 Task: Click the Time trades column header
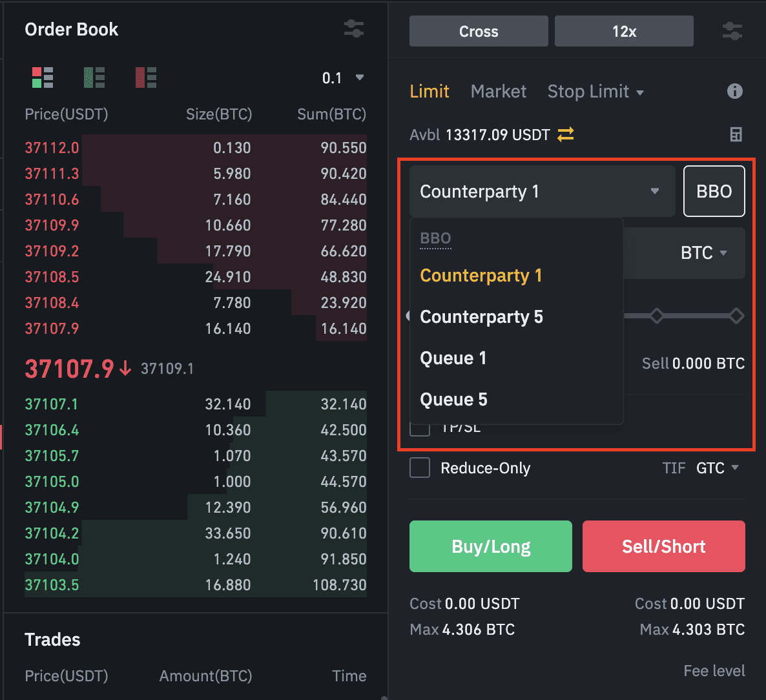point(349,676)
